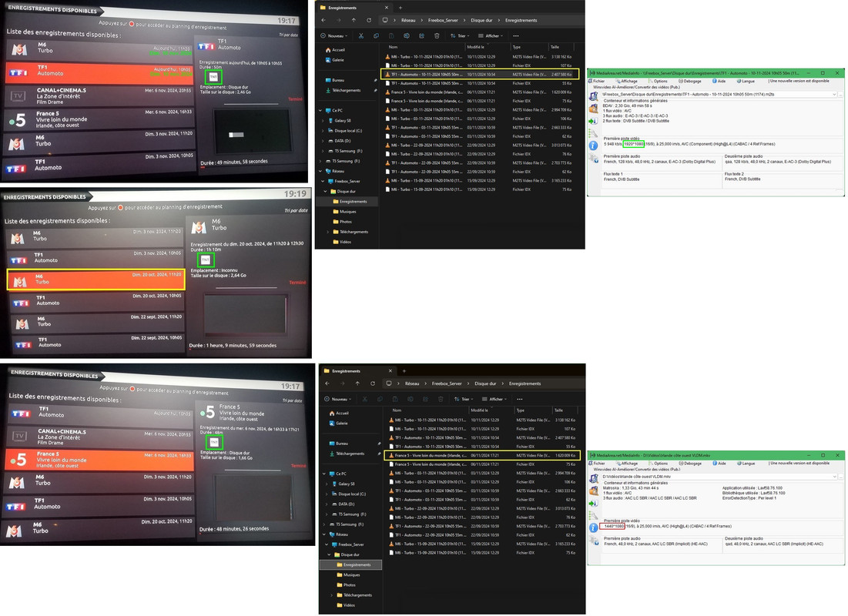Sort by 'Taille' column in upper Explorer
Image resolution: width=848 pixels, height=616 pixels.
(555, 47)
